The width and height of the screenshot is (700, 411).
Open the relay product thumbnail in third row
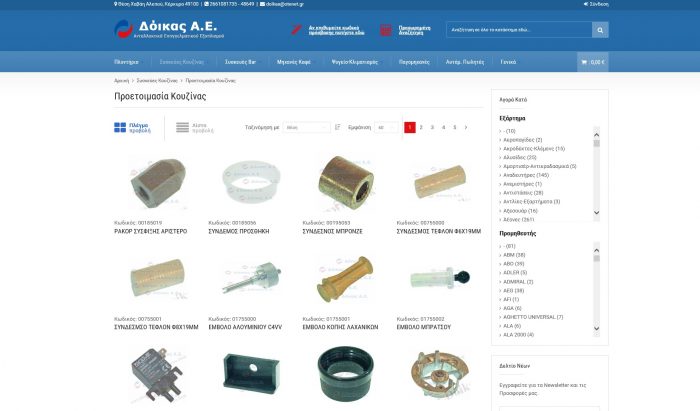click(x=158, y=376)
